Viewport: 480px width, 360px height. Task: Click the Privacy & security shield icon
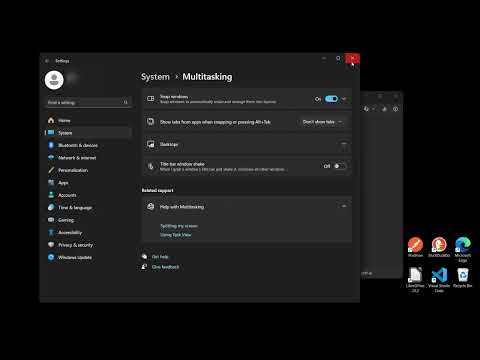tap(51, 245)
